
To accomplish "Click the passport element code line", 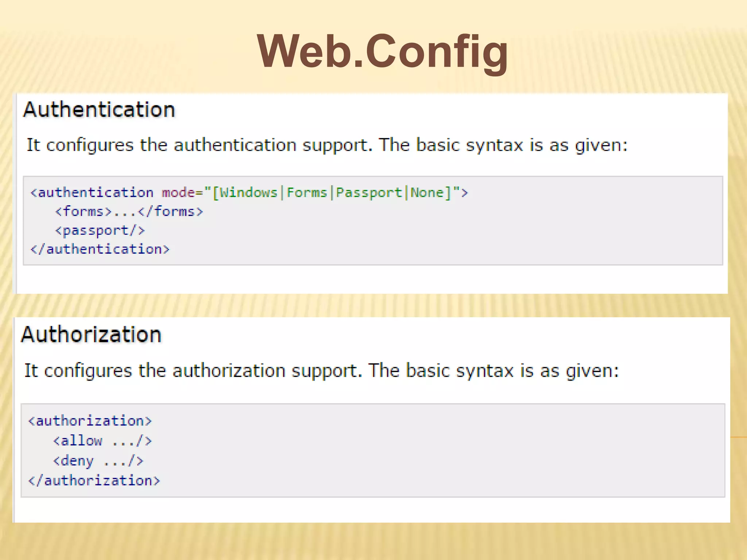I will [x=100, y=230].
